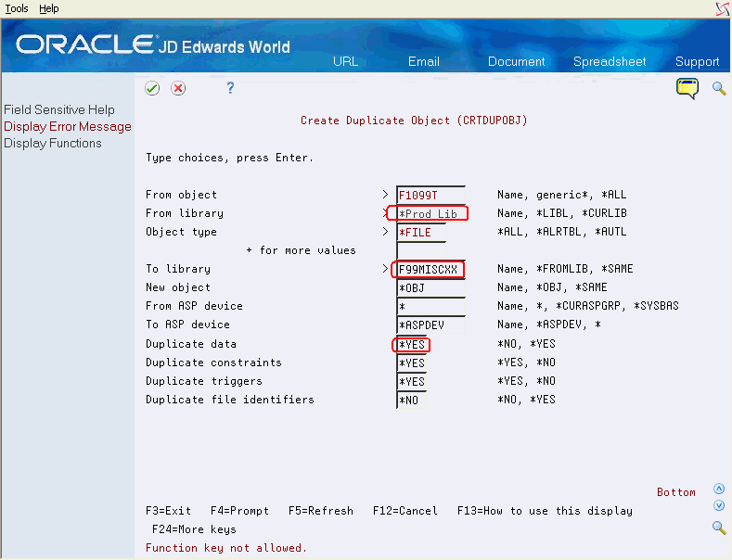Image resolution: width=732 pixels, height=560 pixels.
Task: Open the Support tab
Action: [697, 61]
